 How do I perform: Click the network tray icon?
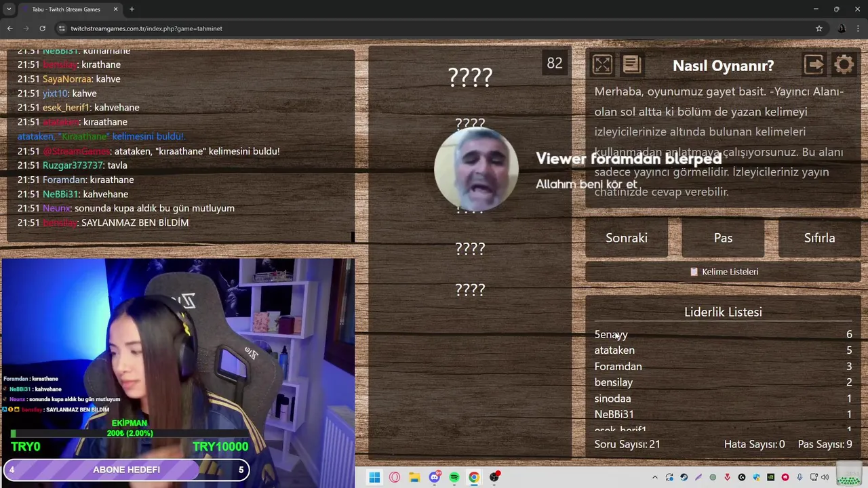coord(814,477)
